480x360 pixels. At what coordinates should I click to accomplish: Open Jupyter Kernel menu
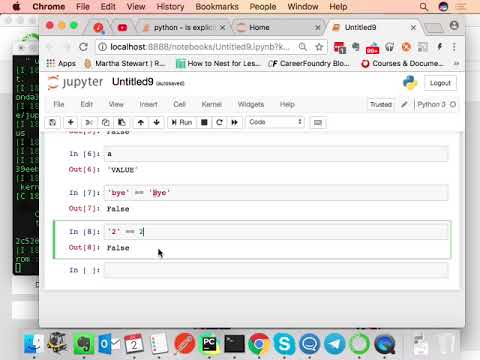click(212, 104)
